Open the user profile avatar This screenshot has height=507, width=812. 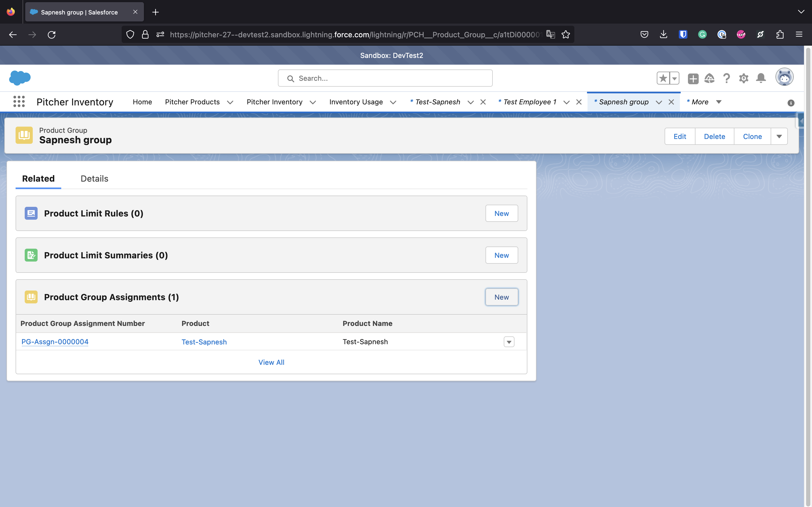tap(784, 78)
